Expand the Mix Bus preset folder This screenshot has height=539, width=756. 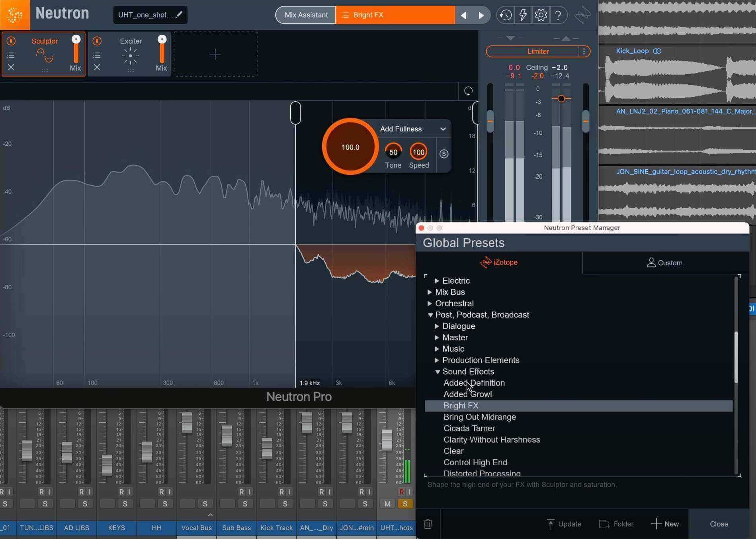[430, 292]
